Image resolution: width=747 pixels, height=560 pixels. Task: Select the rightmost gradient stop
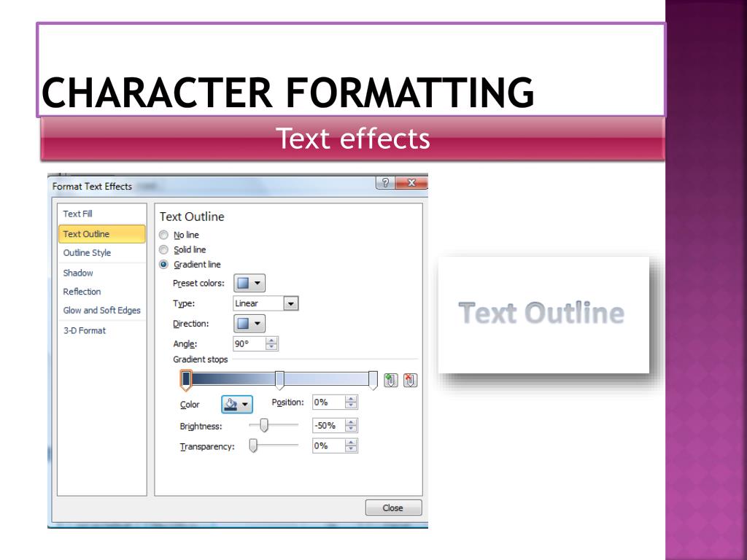[373, 380]
